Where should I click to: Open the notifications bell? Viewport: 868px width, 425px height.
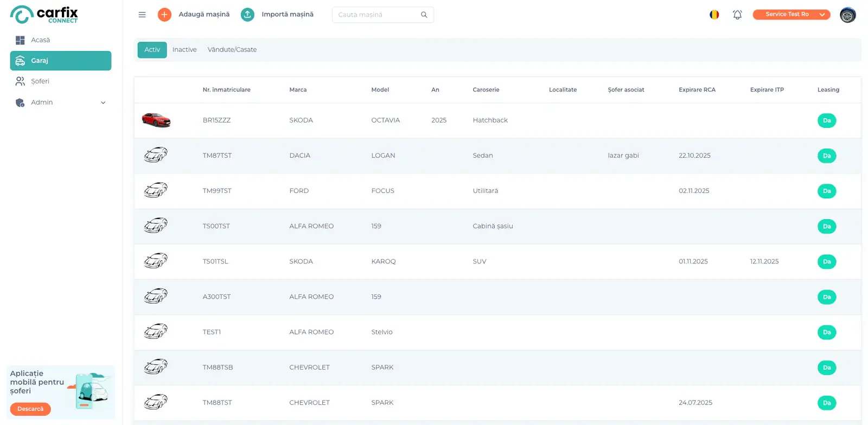click(x=737, y=15)
